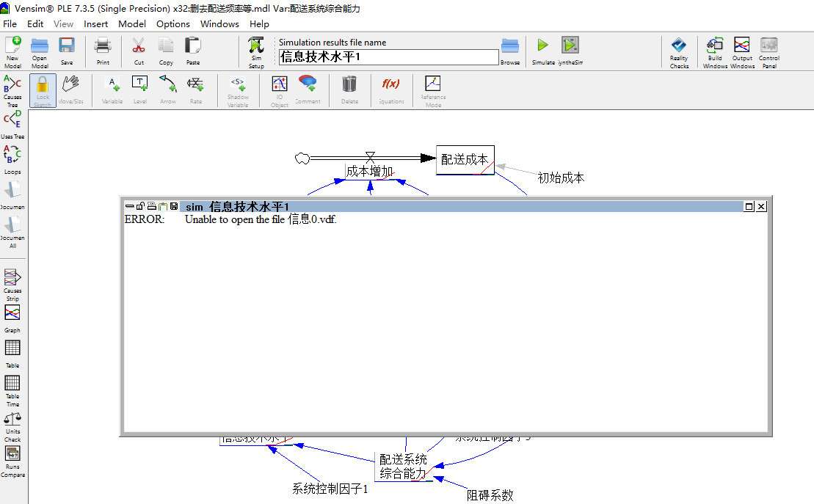Open the Windows menu
This screenshot has height=504, width=814.
[x=219, y=24]
